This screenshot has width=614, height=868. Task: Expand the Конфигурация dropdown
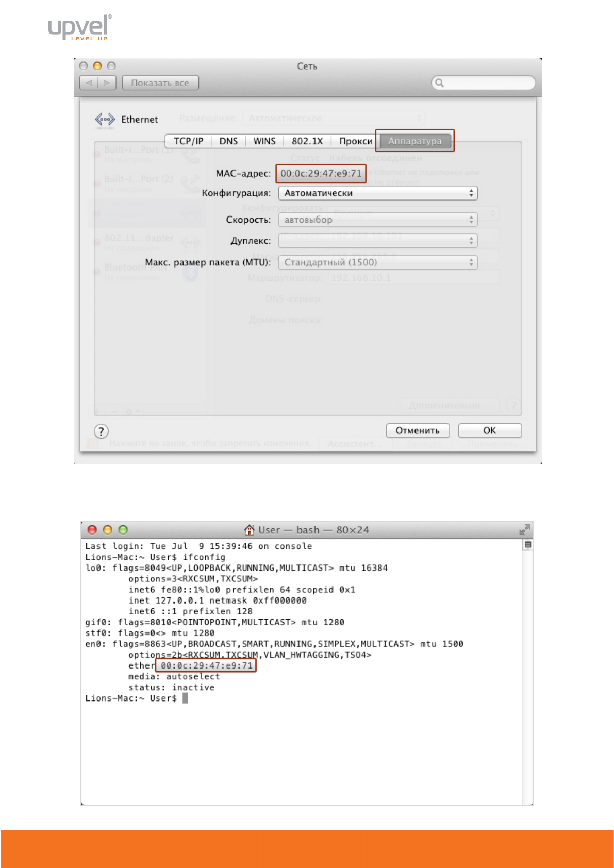[377, 193]
